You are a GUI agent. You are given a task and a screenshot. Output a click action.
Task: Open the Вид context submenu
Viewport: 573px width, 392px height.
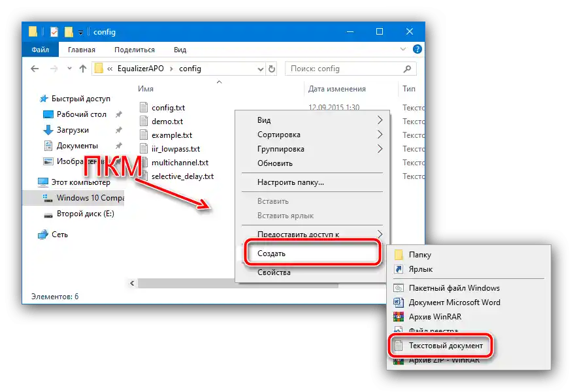tap(312, 120)
